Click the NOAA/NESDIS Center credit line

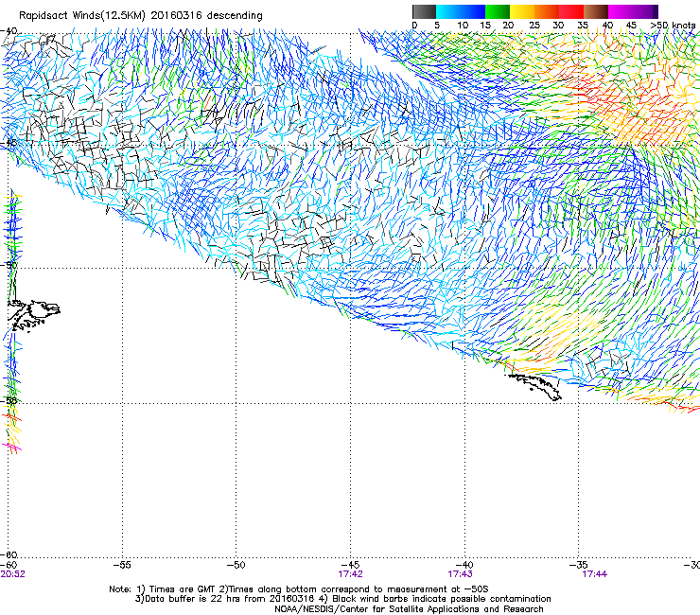[x=409, y=609]
